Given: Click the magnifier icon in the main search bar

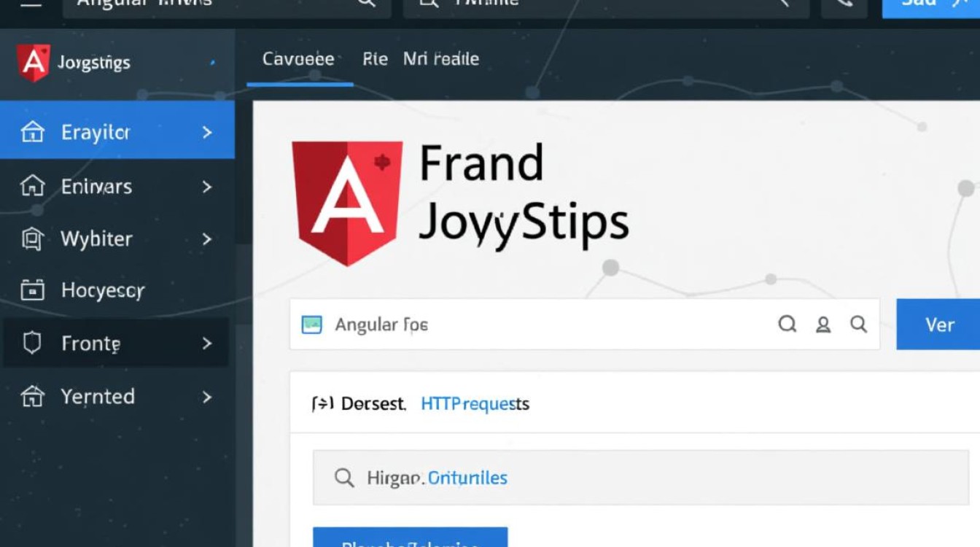Looking at the screenshot, I should [787, 325].
